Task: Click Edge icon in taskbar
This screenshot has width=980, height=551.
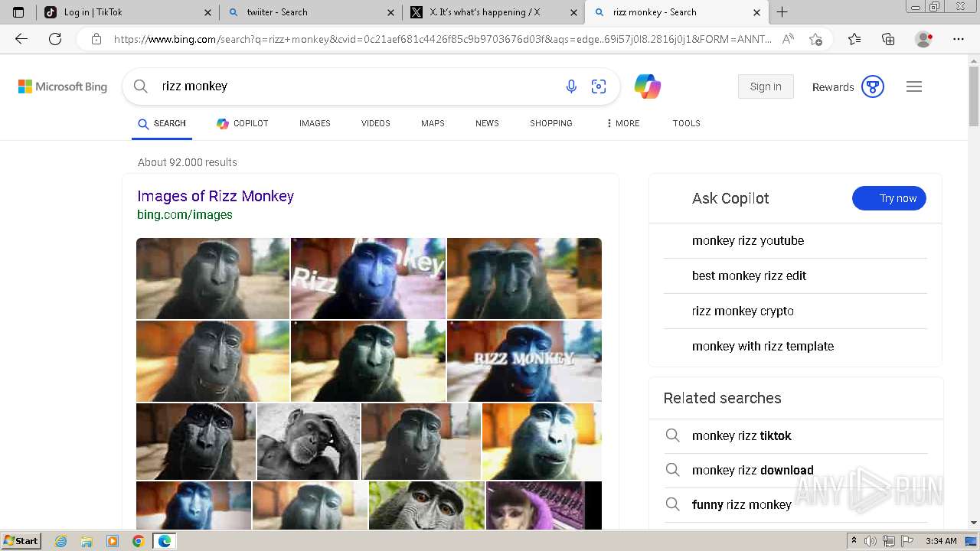Action: point(165,541)
